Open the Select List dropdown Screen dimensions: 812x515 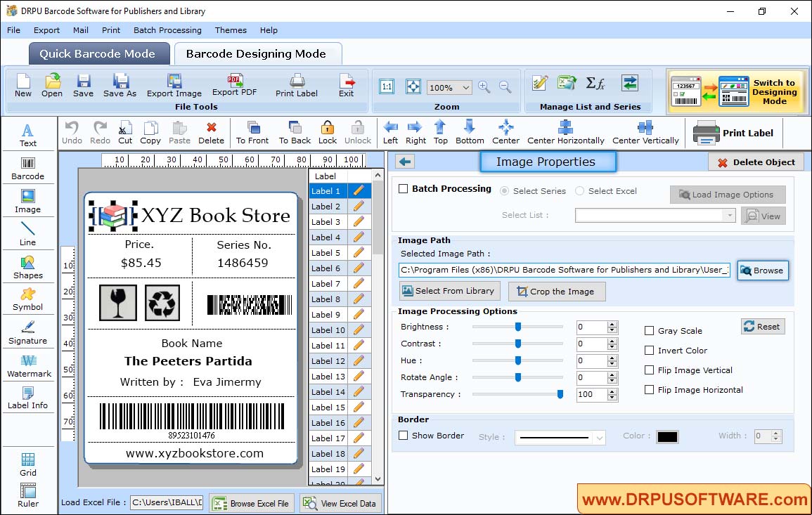729,215
